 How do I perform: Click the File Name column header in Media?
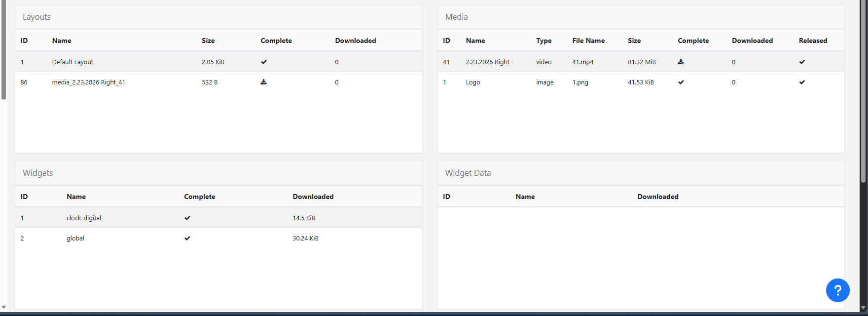tap(588, 40)
